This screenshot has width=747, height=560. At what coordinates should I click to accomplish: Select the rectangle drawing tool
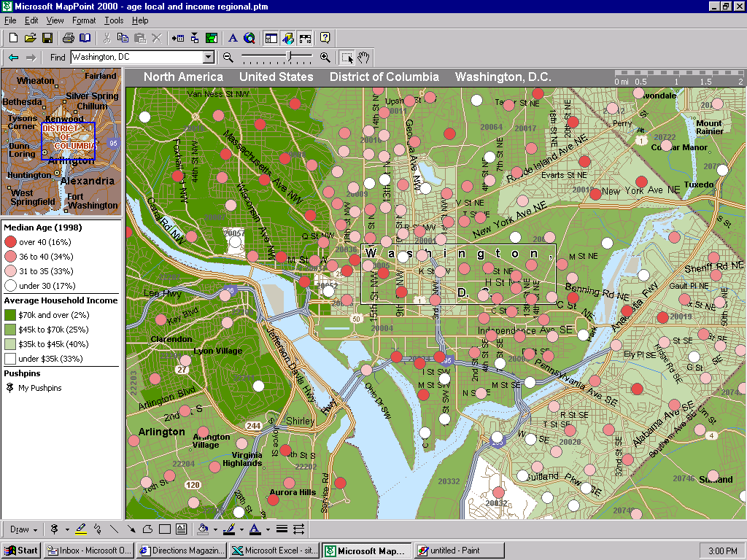164,529
